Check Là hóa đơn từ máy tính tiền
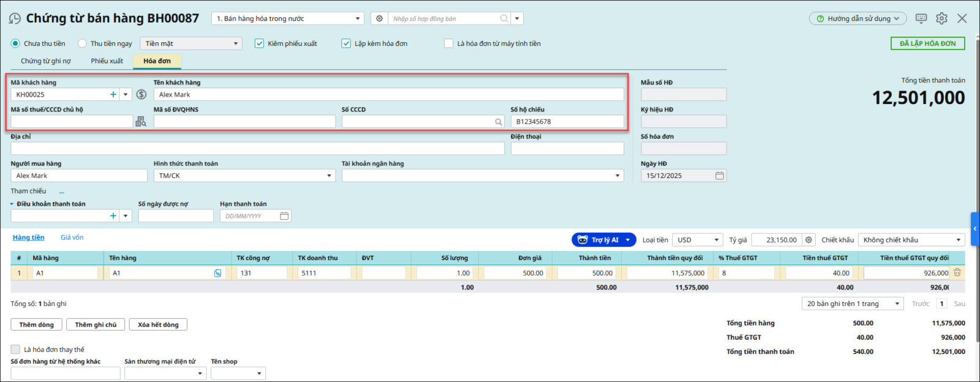The height and width of the screenshot is (382, 980). click(449, 43)
